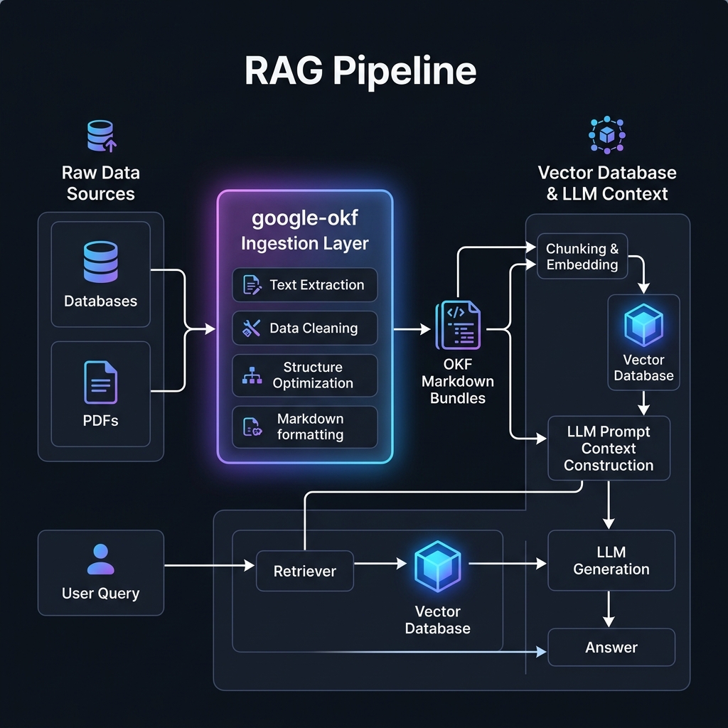Click the Structure Optimization hierarchy icon

pyautogui.click(x=252, y=375)
